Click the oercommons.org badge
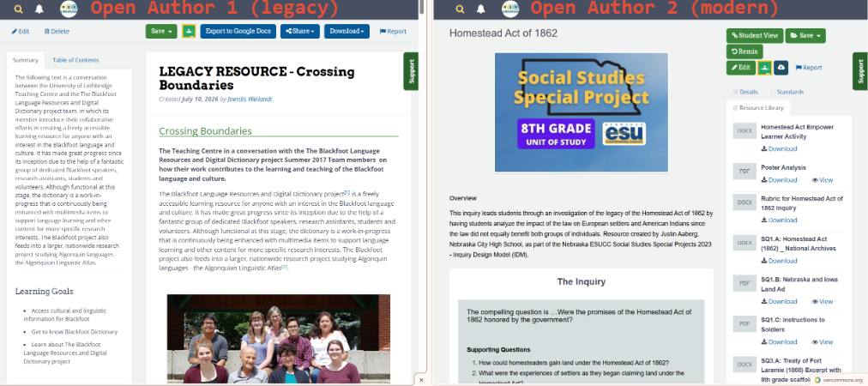Image resolution: width=868 pixels, height=386 pixels. [839, 381]
